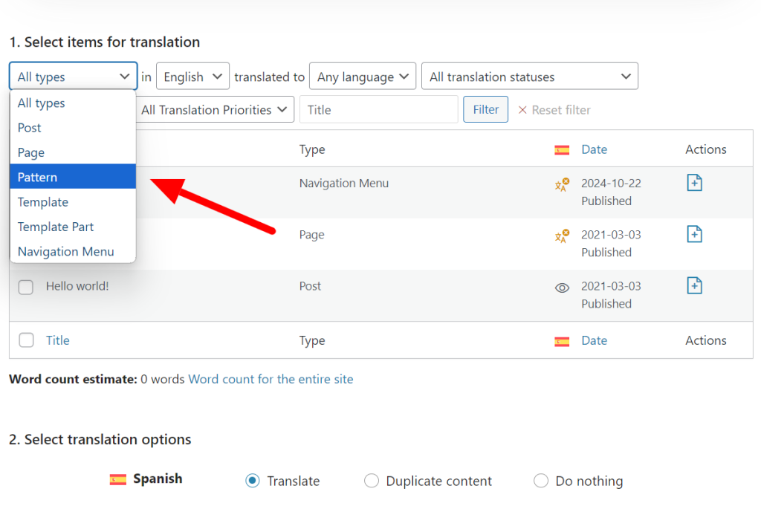
Task: Choose Pattern from the types list
Action: click(x=73, y=177)
